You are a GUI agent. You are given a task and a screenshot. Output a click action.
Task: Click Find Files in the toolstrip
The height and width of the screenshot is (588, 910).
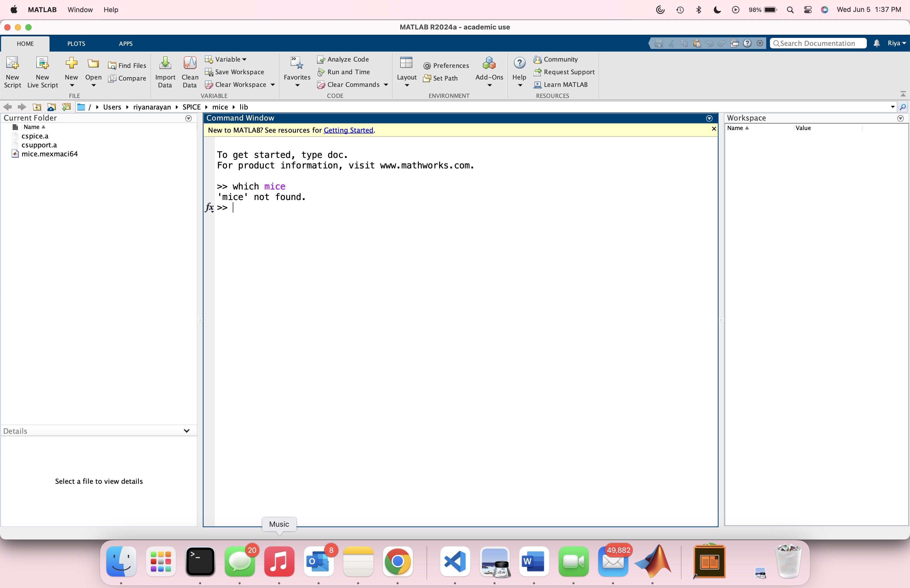coord(127,66)
